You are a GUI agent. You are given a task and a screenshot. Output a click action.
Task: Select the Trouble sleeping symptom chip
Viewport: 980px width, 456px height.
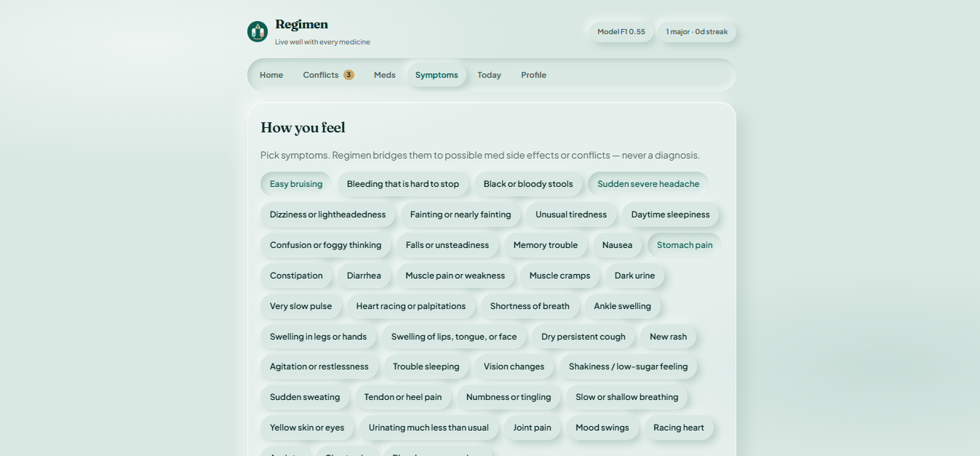pos(426,367)
